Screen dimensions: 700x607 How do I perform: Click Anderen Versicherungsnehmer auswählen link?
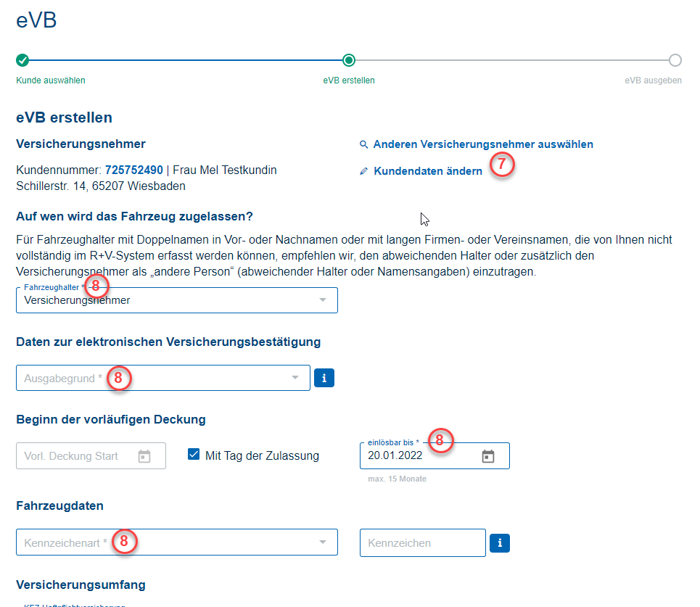tap(483, 145)
